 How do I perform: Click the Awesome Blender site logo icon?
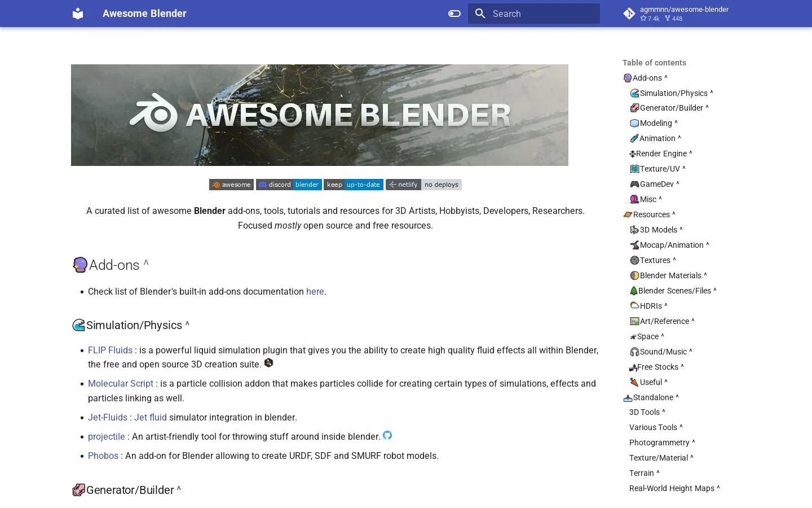[x=78, y=14]
